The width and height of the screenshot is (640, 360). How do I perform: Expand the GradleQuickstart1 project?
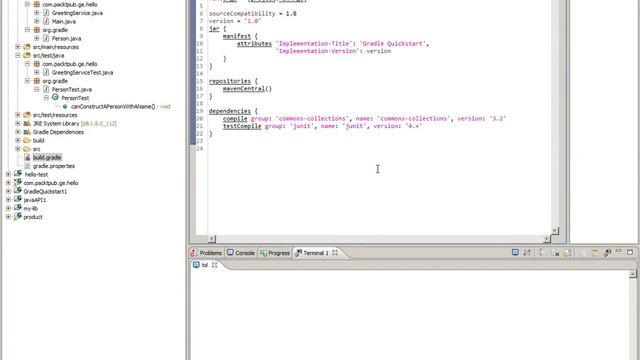point(8,191)
